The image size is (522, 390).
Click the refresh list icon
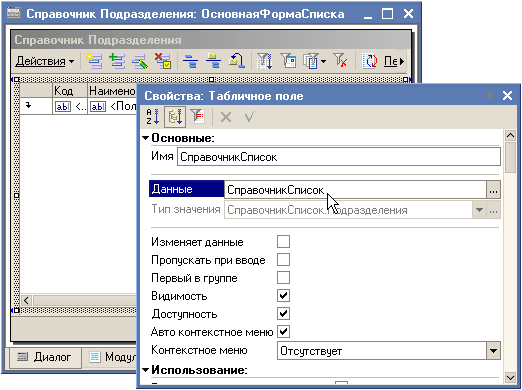369,61
